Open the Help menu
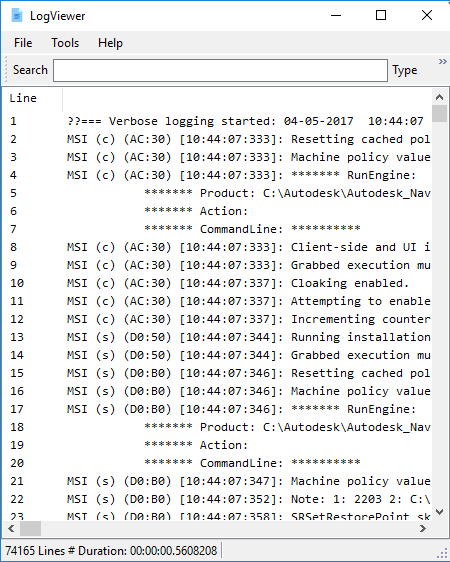 click(x=110, y=43)
